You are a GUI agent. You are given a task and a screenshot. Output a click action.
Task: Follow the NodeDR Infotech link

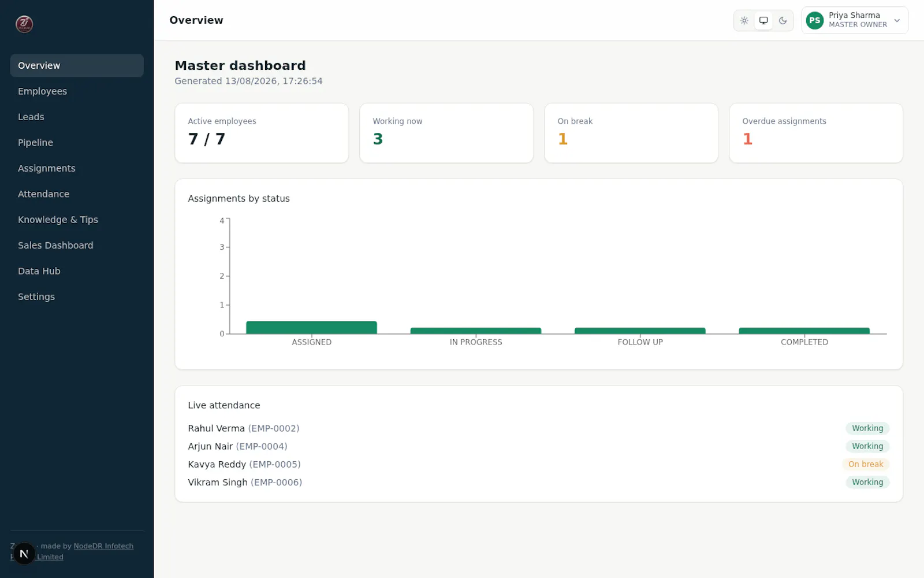pyautogui.click(x=103, y=546)
